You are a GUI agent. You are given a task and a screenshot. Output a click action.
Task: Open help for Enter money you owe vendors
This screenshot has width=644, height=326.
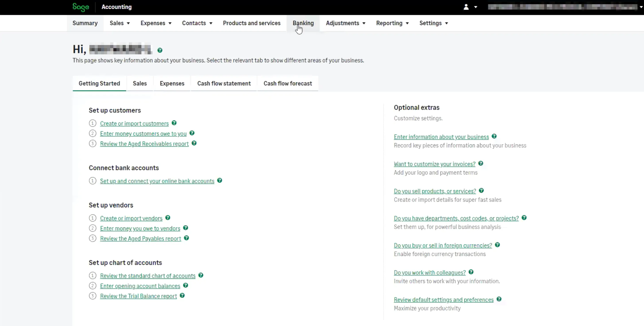185,228
